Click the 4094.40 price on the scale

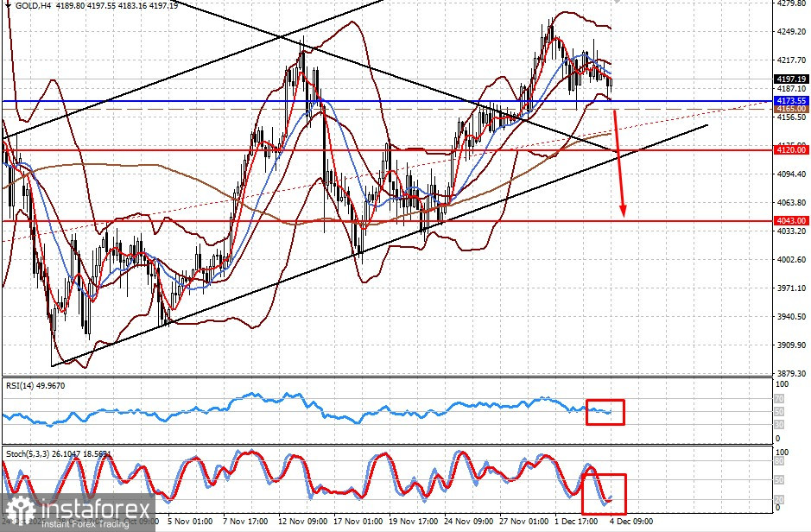point(791,174)
